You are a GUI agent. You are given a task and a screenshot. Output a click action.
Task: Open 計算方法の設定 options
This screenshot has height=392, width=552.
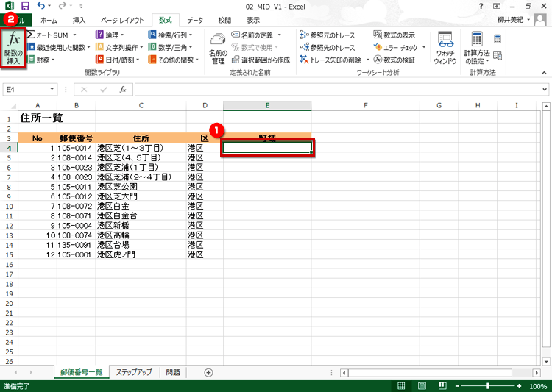477,48
